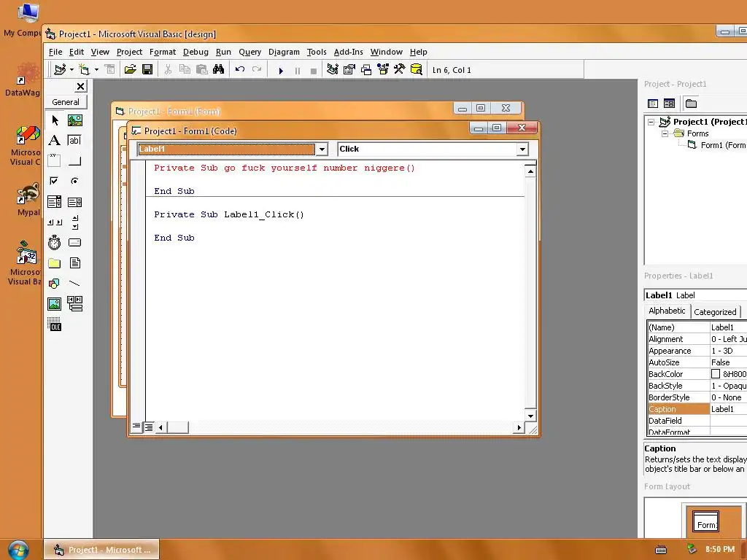Collapse the Project1 node in Project Explorer
Screen dimensions: 747x560
click(651, 122)
